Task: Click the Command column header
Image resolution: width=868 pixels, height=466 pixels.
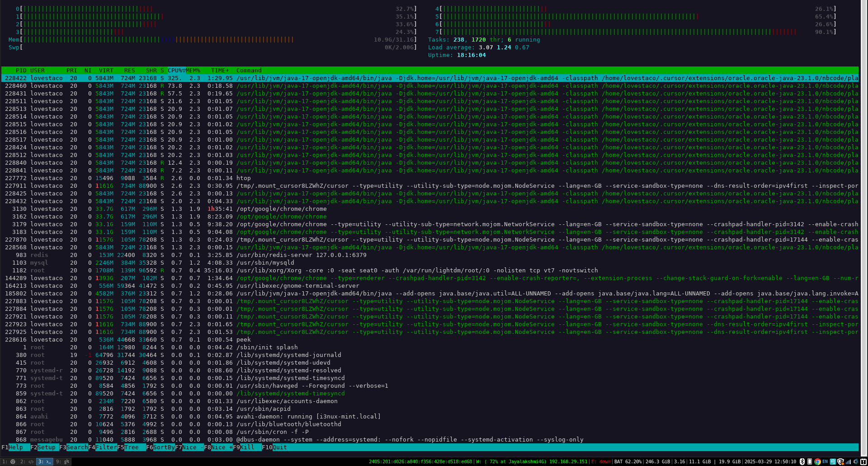Action: 249,71
